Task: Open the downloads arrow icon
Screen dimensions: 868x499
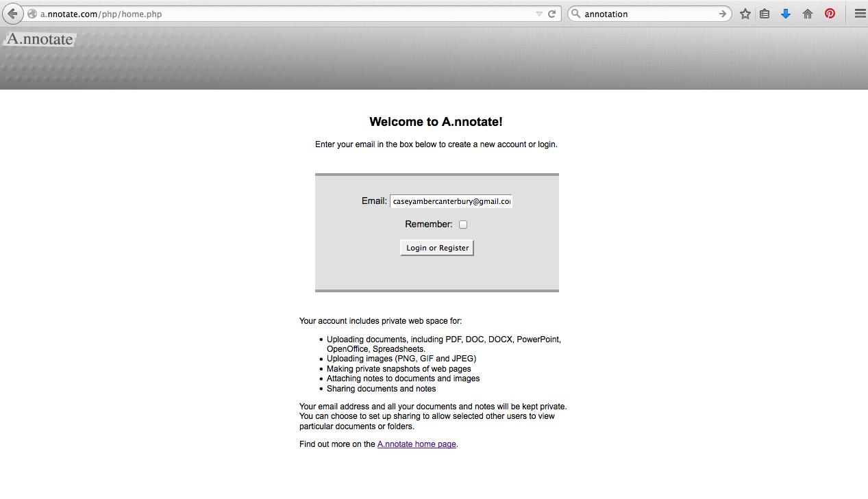Action: (786, 14)
